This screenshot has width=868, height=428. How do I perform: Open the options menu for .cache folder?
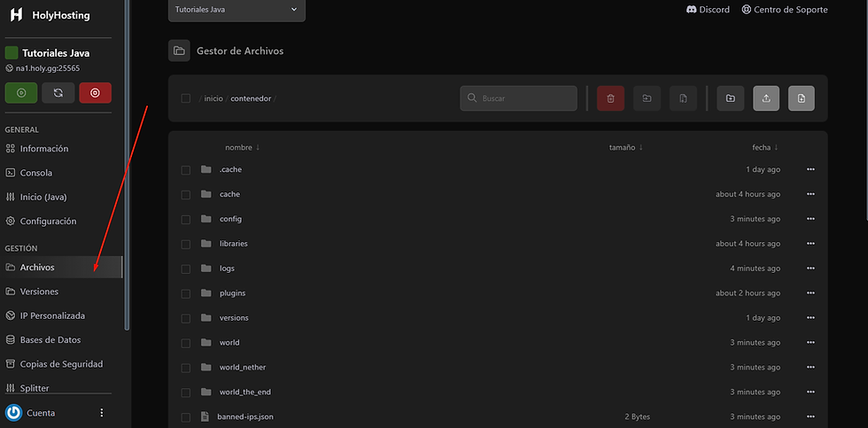[x=810, y=169]
